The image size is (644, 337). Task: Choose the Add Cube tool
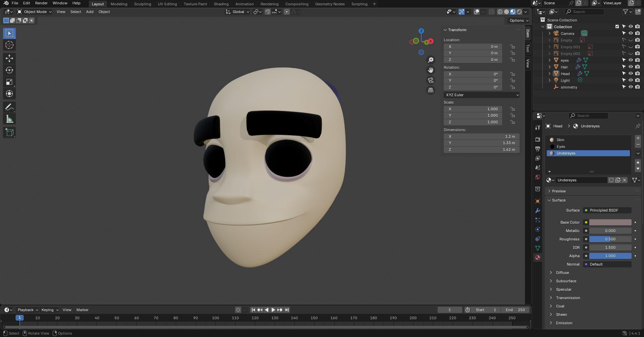point(9,132)
